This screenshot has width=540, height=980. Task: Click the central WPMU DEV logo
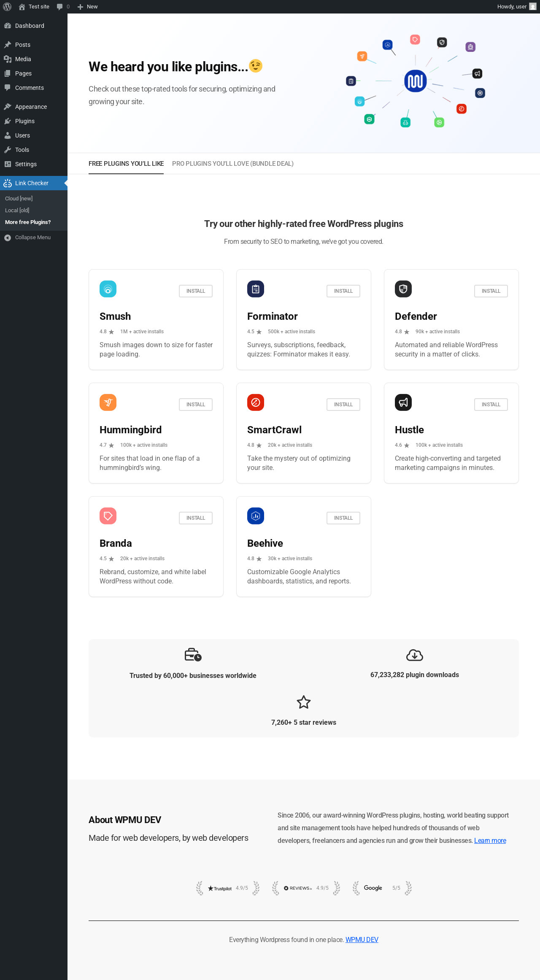[x=416, y=81]
